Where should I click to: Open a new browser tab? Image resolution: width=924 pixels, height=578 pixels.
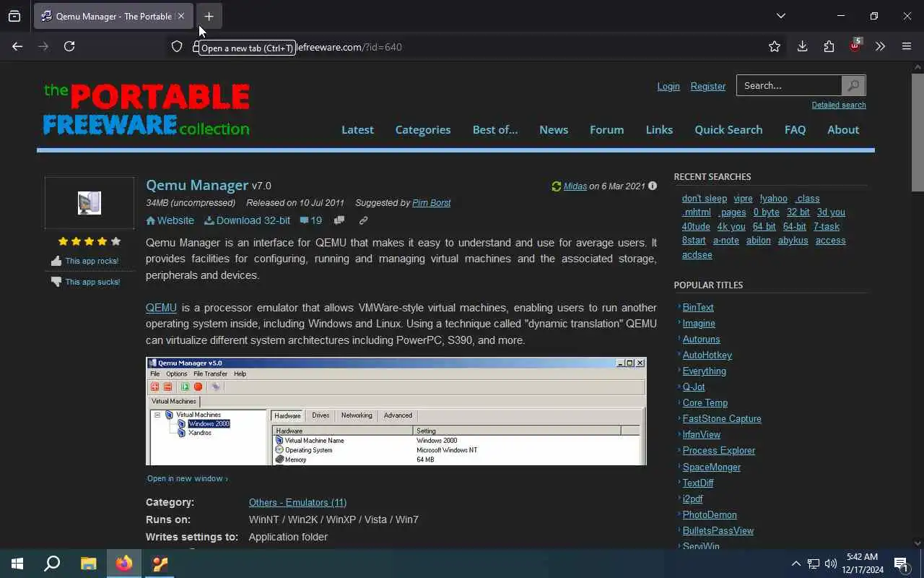click(209, 16)
